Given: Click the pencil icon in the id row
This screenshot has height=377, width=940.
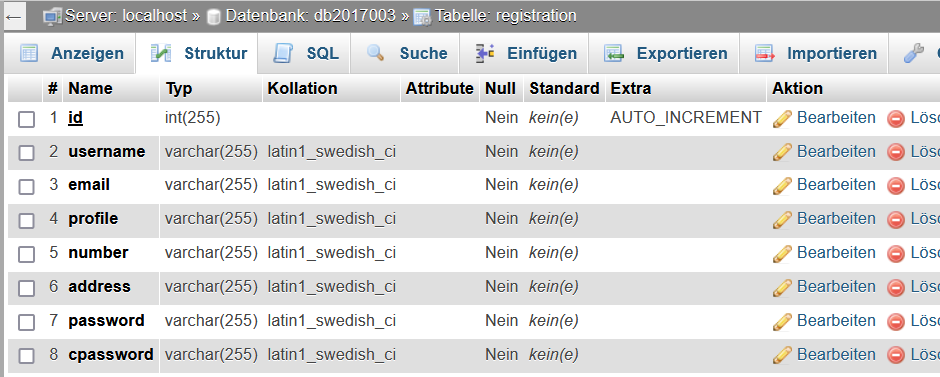Looking at the screenshot, I should tap(782, 119).
